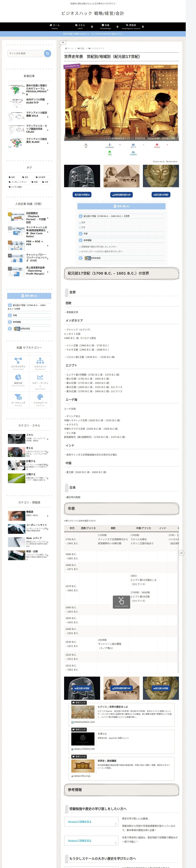Open the 知識 nav menu item
196x868 pixels.
tap(105, 27)
